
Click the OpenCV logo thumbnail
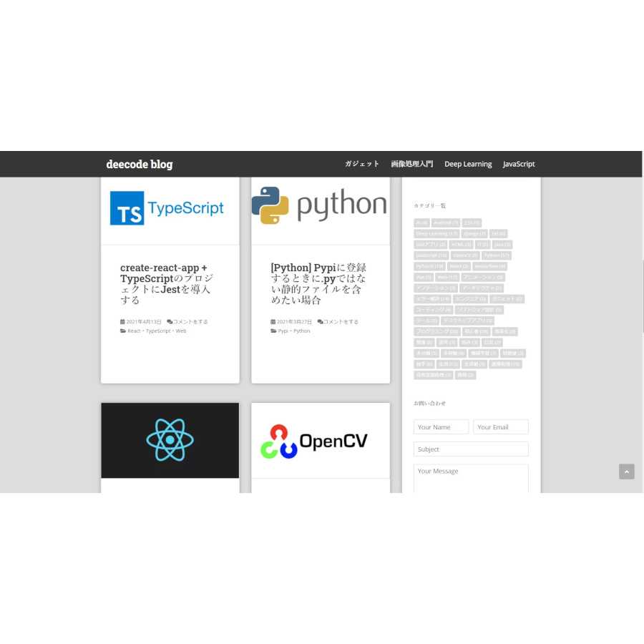tap(320, 441)
